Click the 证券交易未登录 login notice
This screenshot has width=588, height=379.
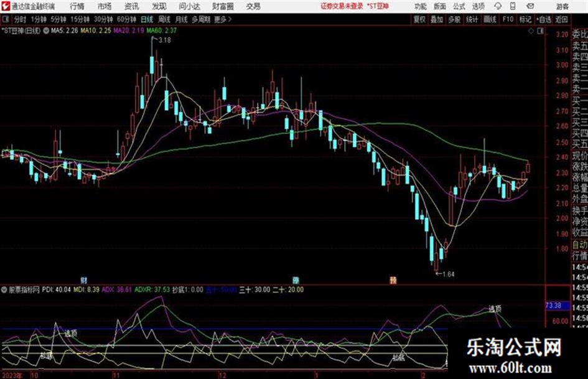[x=342, y=6]
